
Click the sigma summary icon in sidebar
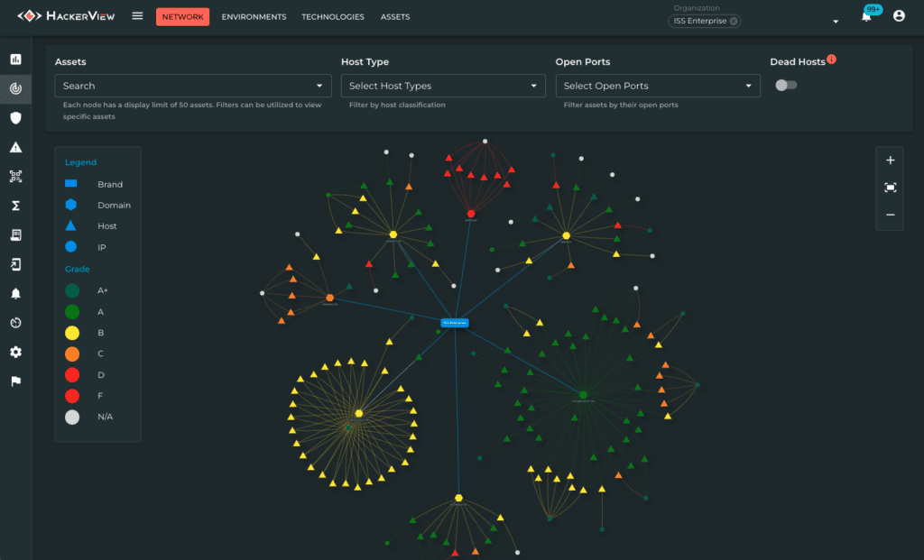pyautogui.click(x=16, y=206)
